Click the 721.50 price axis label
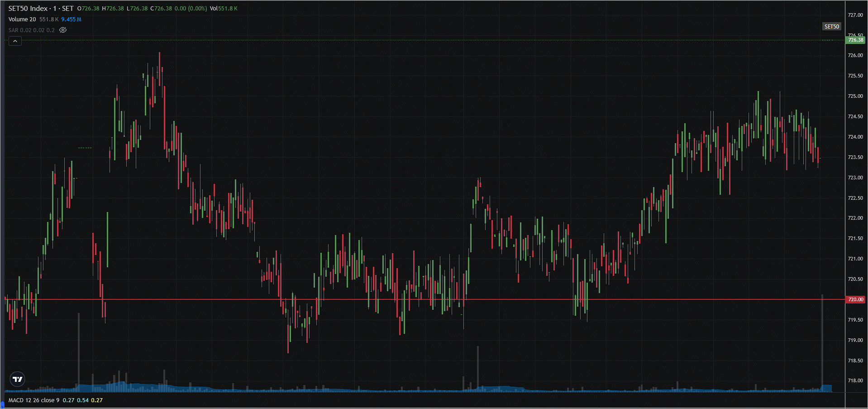 [855, 238]
